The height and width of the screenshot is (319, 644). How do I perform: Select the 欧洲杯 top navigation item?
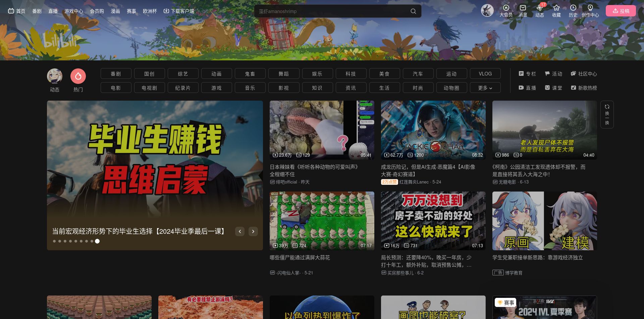point(150,11)
